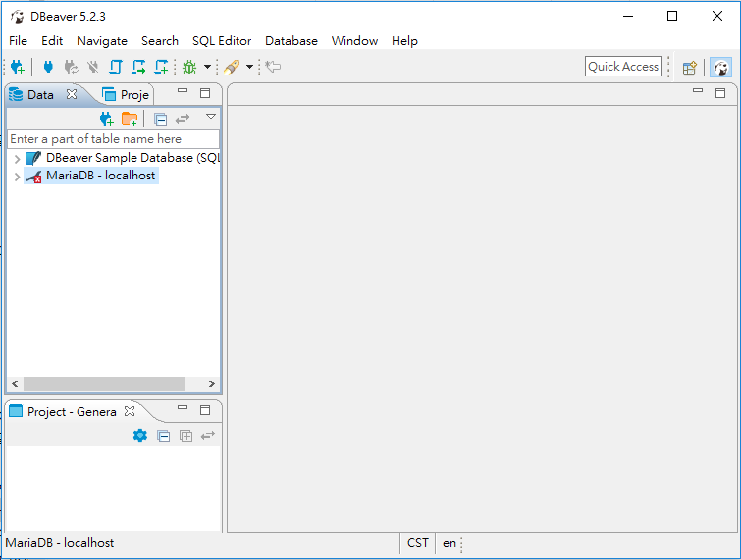Open SQL Editor script icon in toolbar

pyautogui.click(x=115, y=67)
